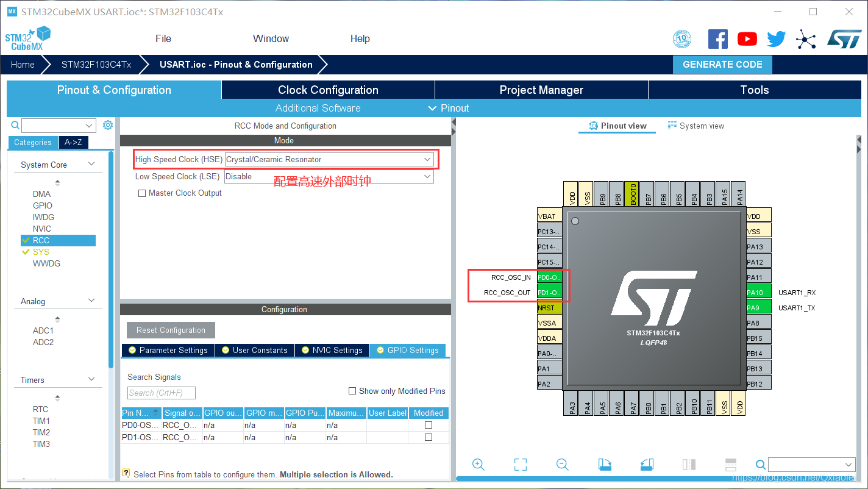This screenshot has width=868, height=489.
Task: Click the horizontal split view icon
Action: click(731, 465)
